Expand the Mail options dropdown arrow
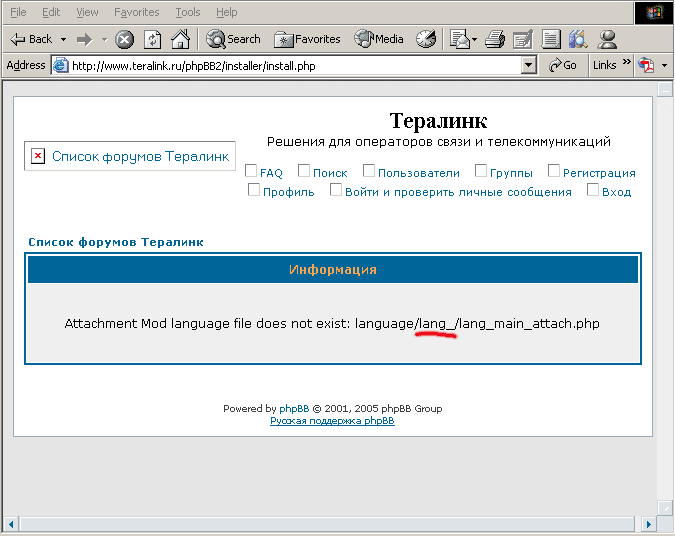 [474, 40]
